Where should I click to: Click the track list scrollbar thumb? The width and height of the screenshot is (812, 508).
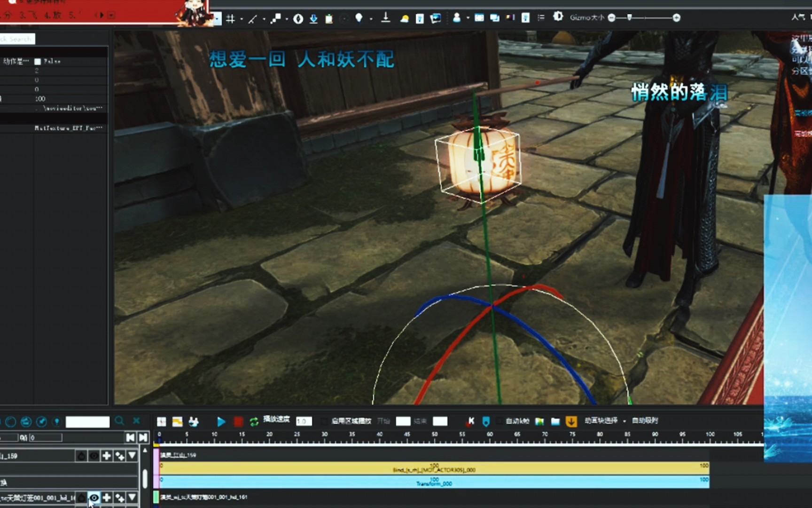click(x=145, y=478)
